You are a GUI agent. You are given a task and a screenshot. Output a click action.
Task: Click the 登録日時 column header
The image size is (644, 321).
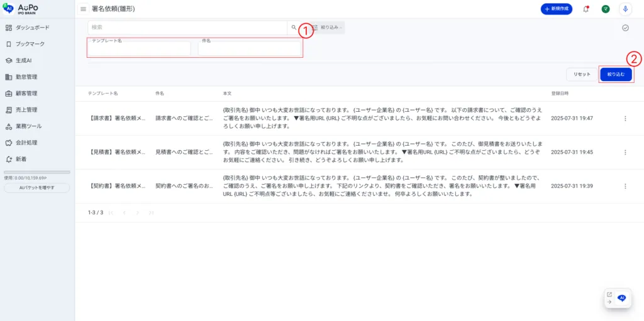(560, 94)
